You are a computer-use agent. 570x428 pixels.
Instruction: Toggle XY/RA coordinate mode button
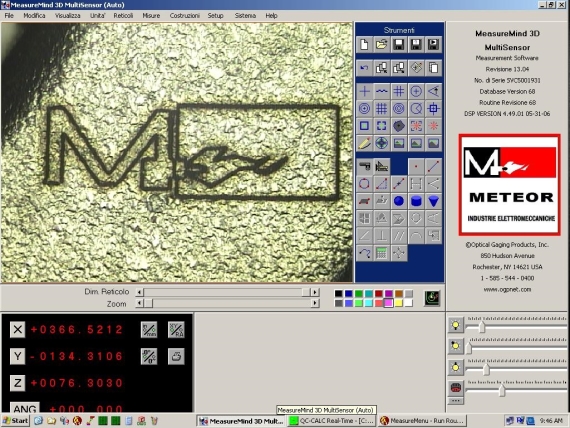[x=176, y=329]
